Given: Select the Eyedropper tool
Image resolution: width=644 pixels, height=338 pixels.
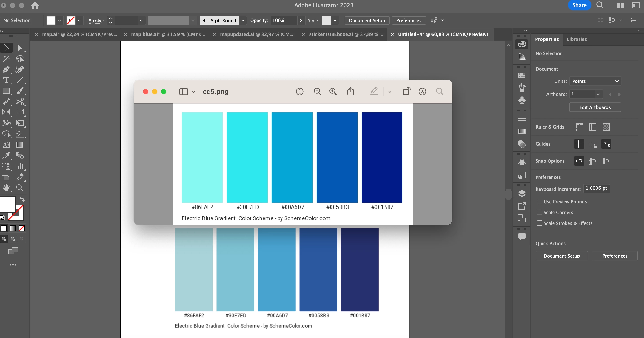Looking at the screenshot, I should coord(6,156).
